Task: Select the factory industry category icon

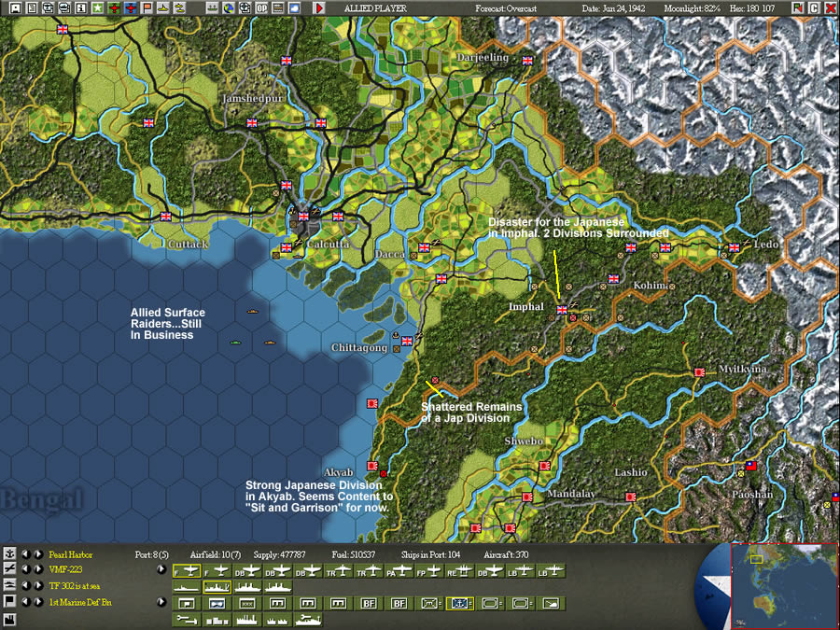Action: coord(9,620)
